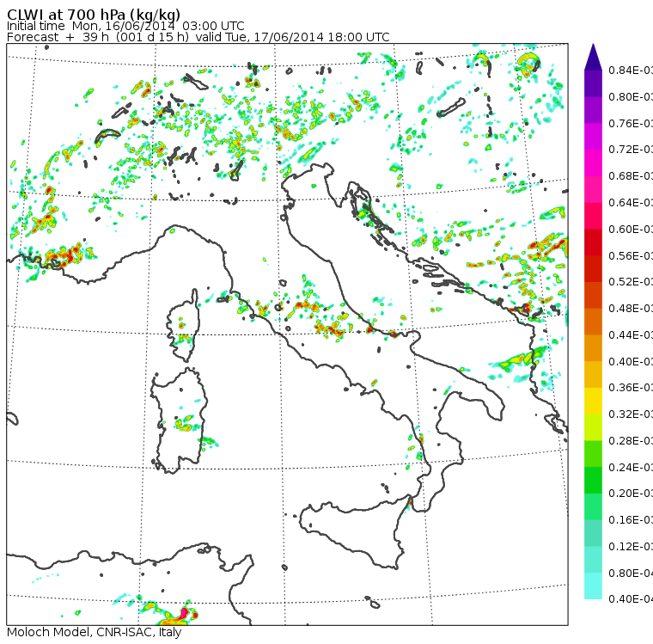Click inside the Sardinia island outline
The height and width of the screenshot is (644, 653).
(x=179, y=421)
